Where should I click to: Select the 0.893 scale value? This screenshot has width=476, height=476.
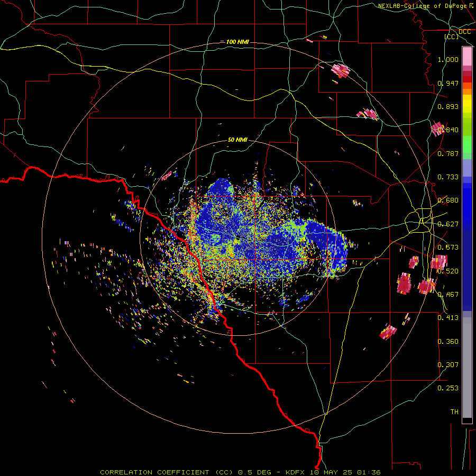click(x=448, y=106)
